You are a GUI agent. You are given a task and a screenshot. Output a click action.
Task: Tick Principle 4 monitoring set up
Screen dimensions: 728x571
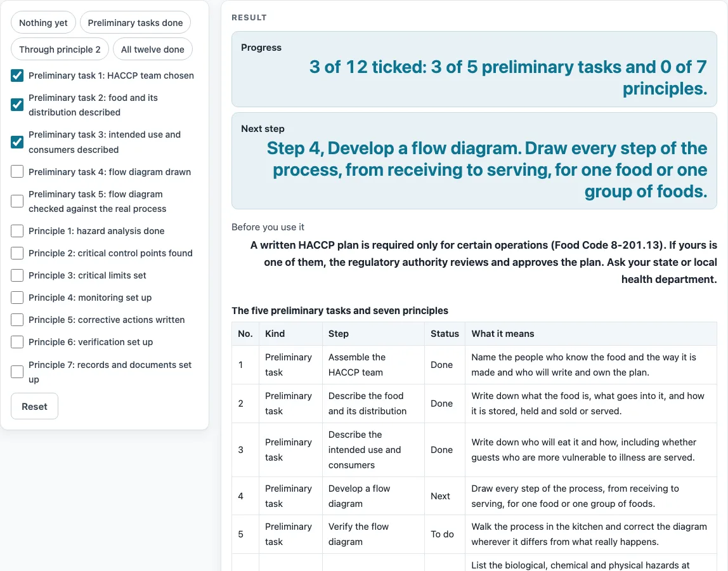[x=17, y=298]
